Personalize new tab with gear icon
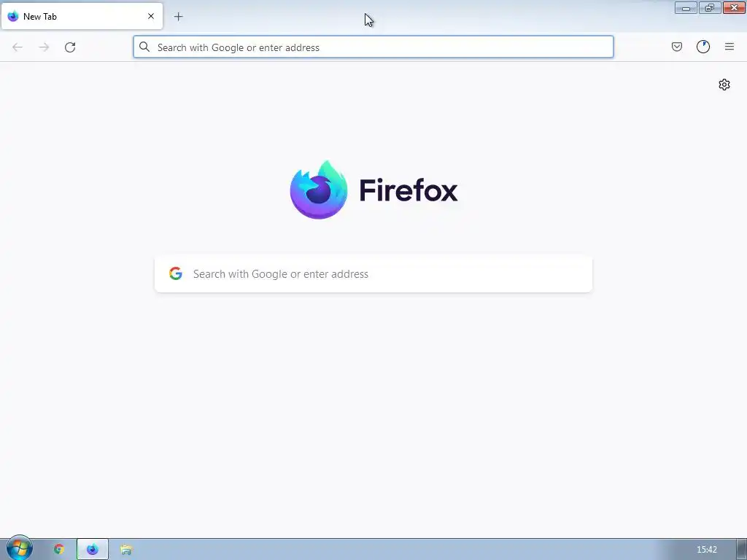The image size is (747, 560). click(x=724, y=85)
